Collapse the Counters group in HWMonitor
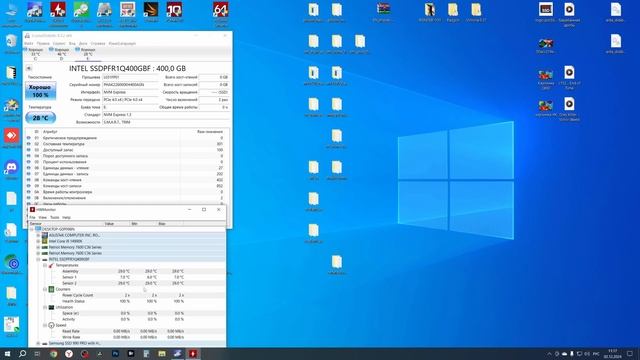 point(45,289)
